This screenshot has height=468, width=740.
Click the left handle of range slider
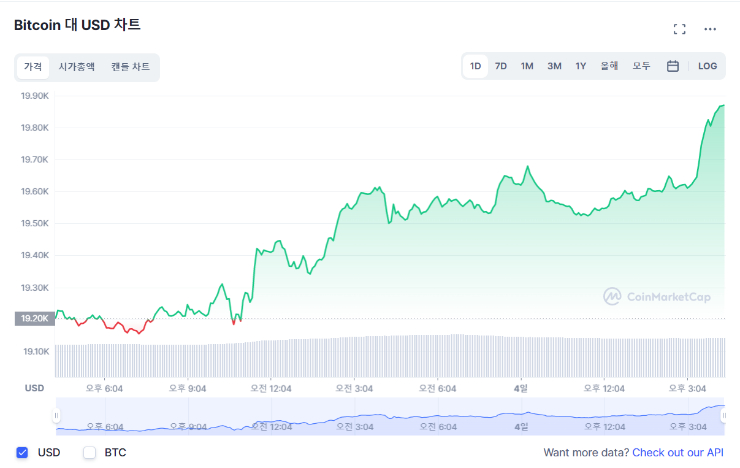[57, 415]
